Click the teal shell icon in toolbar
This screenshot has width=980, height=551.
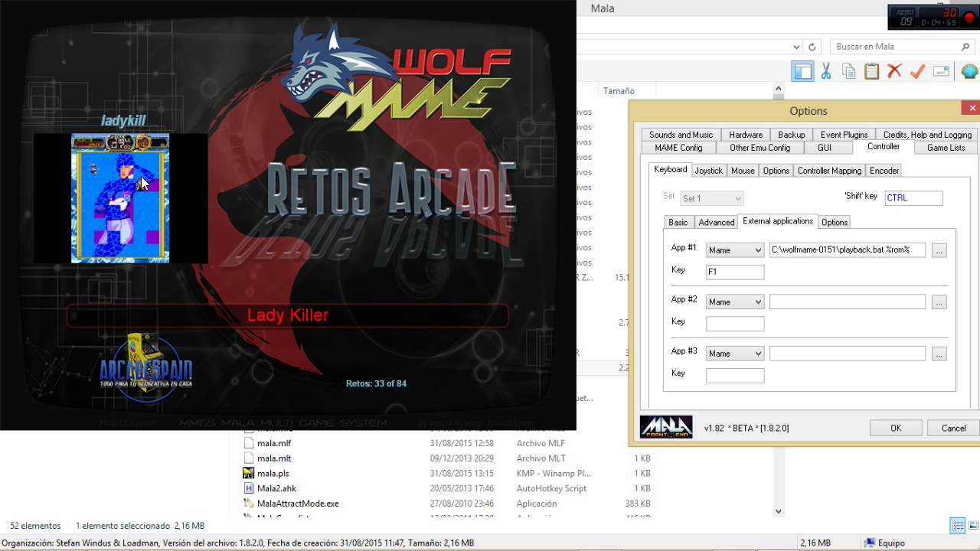970,72
